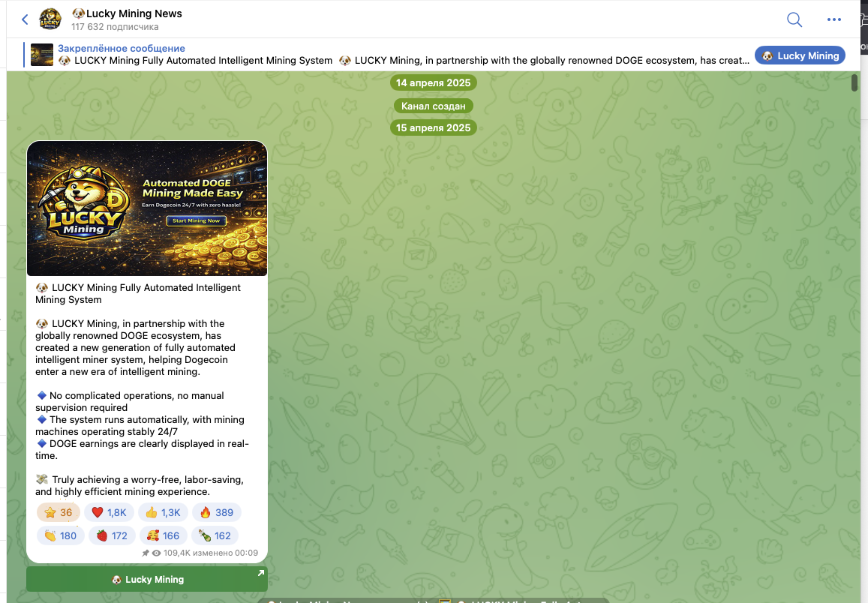Go back using the header arrow
Image resolution: width=868 pixels, height=603 pixels.
coord(25,19)
